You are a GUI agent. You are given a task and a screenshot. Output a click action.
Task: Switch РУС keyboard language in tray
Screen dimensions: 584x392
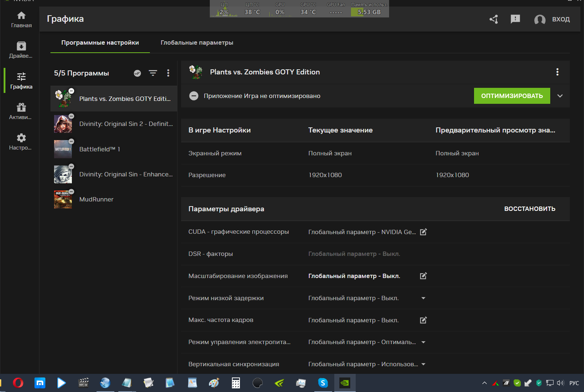(574, 383)
